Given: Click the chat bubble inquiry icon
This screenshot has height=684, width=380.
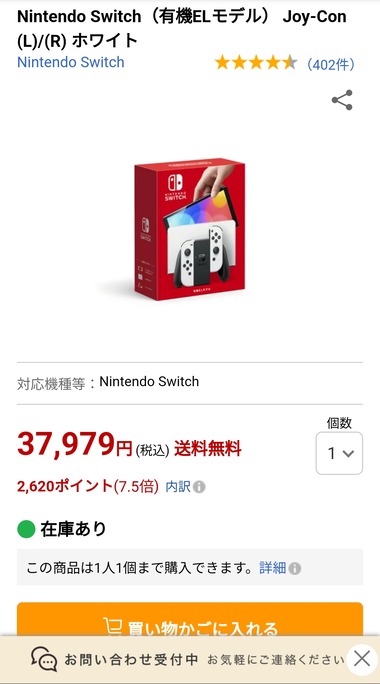Looking at the screenshot, I should pos(44,659).
